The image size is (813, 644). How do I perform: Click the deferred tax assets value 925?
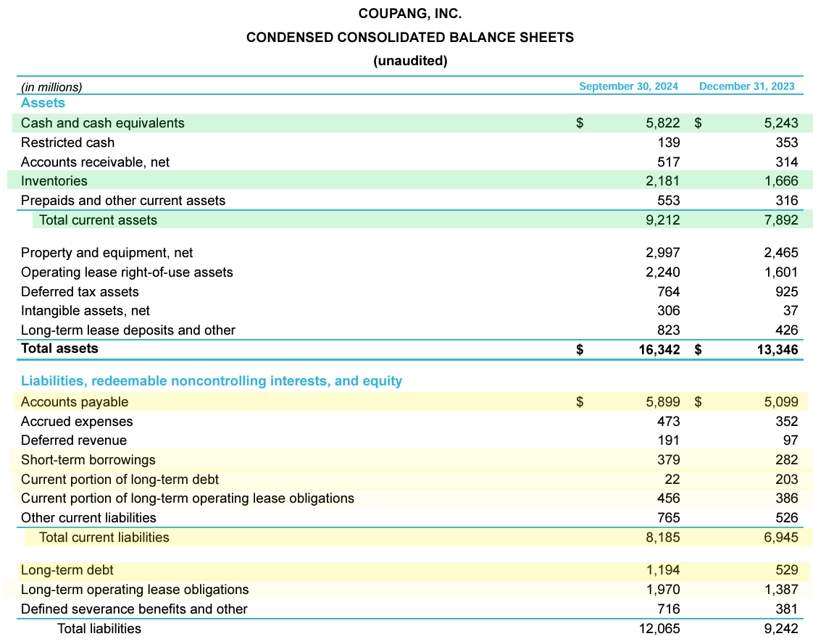pyautogui.click(x=787, y=292)
